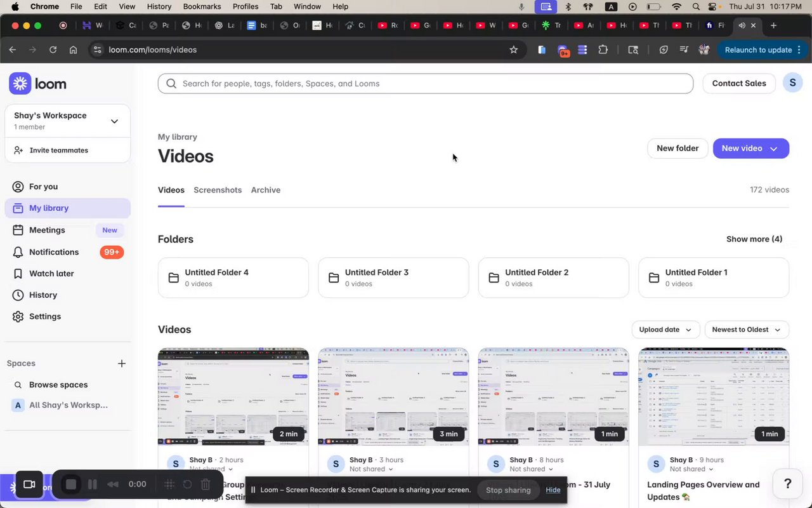
Task: Click the History clock icon
Action: point(18,295)
